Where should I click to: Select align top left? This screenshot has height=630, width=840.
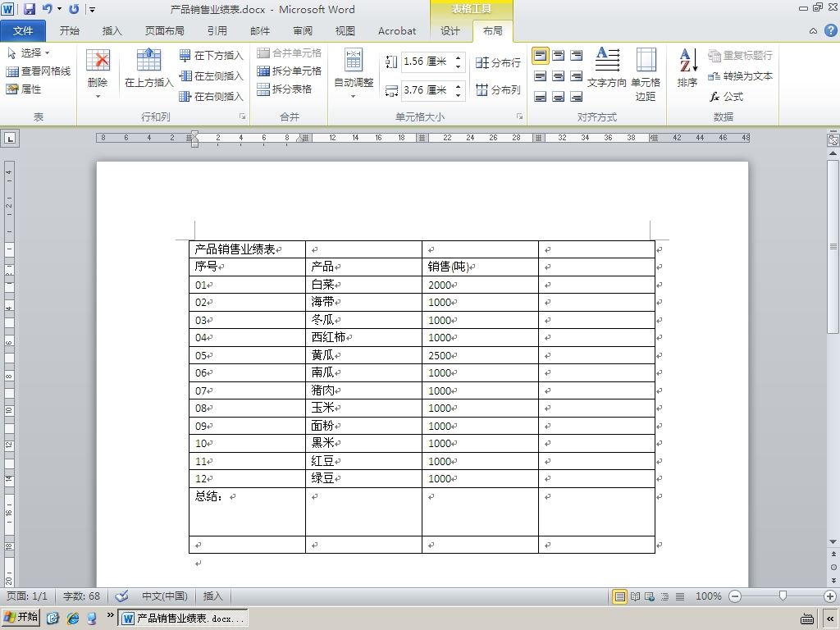coord(540,56)
